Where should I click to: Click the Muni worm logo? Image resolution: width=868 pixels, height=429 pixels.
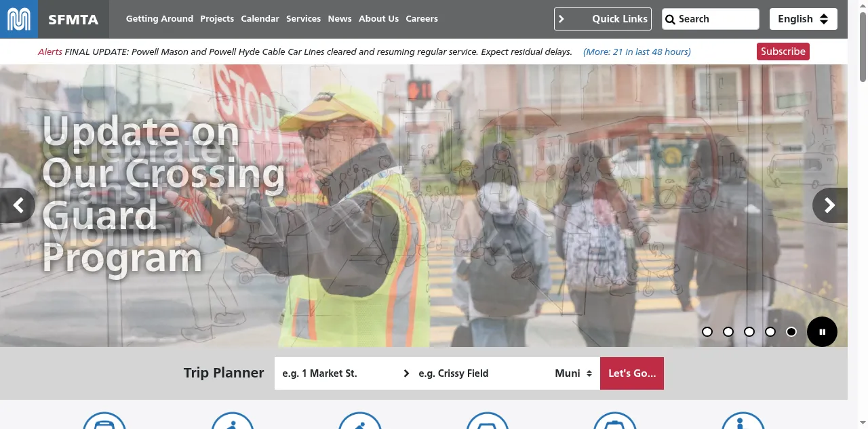click(x=19, y=19)
